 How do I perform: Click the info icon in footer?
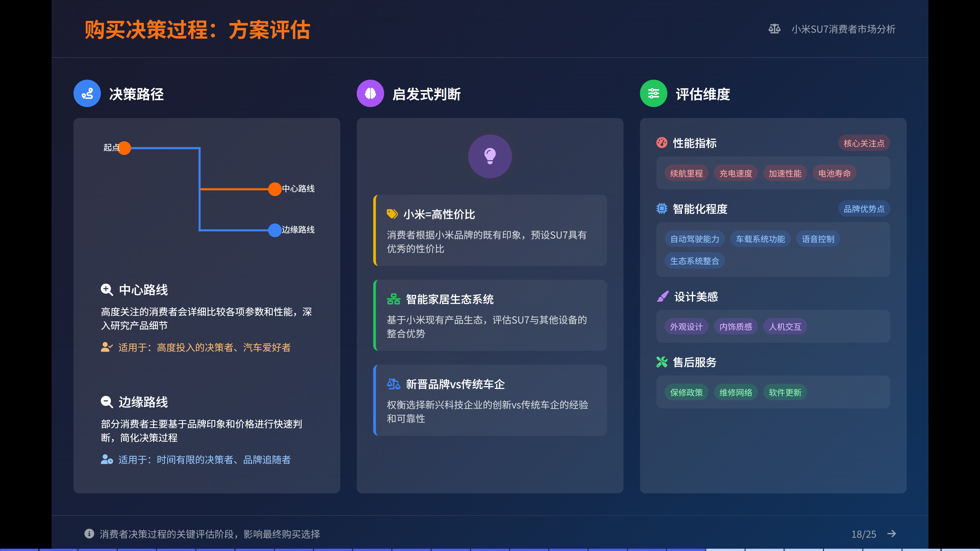coord(89,533)
